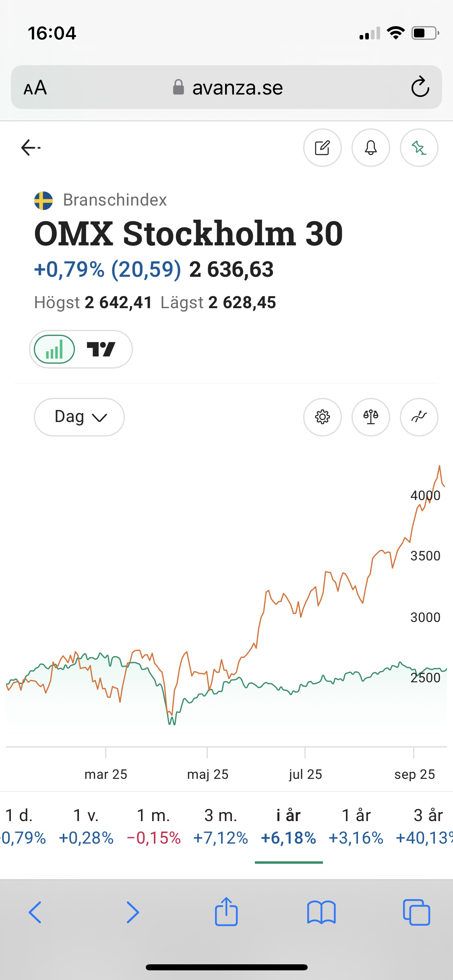Open the edit note icon

click(322, 148)
